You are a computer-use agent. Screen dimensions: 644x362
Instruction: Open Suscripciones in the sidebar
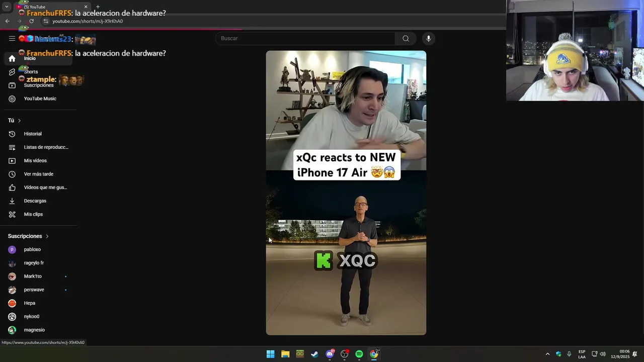38,85
